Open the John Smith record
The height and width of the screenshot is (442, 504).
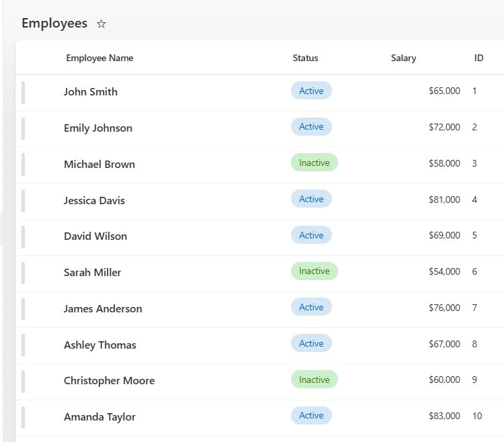[x=91, y=92]
